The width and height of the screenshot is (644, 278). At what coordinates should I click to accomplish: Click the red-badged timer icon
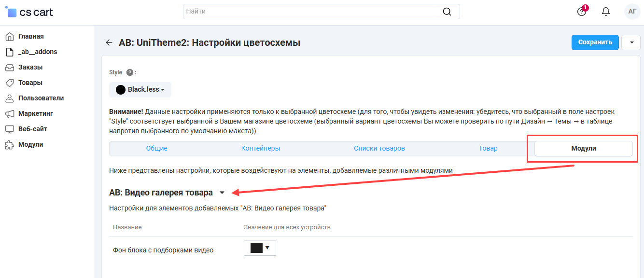coord(581,11)
